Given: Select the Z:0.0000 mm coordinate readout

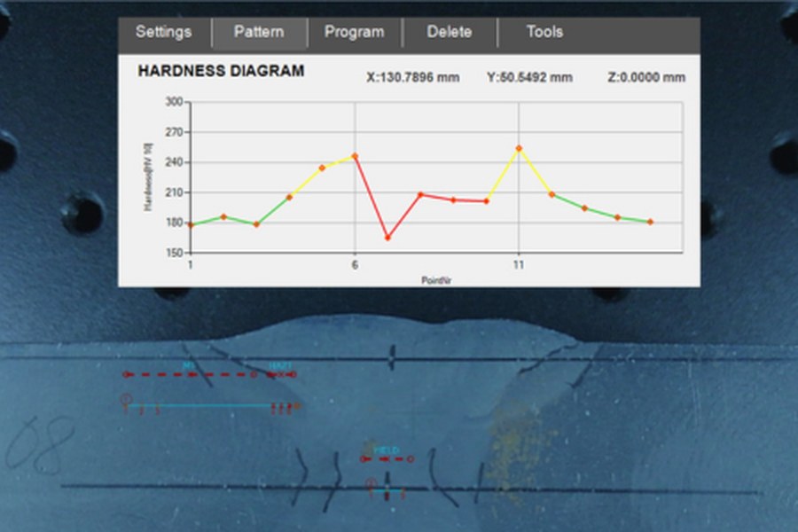Looking at the screenshot, I should point(646,77).
